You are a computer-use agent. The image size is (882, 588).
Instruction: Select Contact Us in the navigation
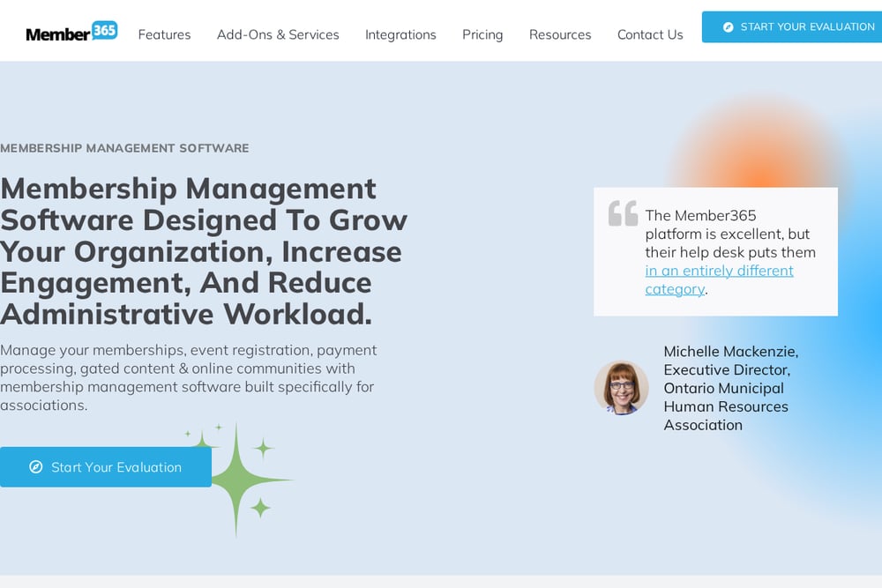pyautogui.click(x=650, y=35)
